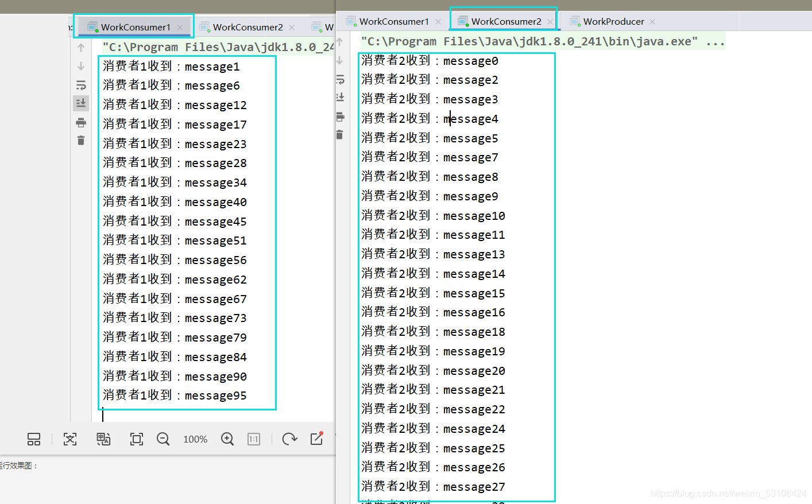
Task: Click the 1:1 actual size icon
Action: point(254,439)
